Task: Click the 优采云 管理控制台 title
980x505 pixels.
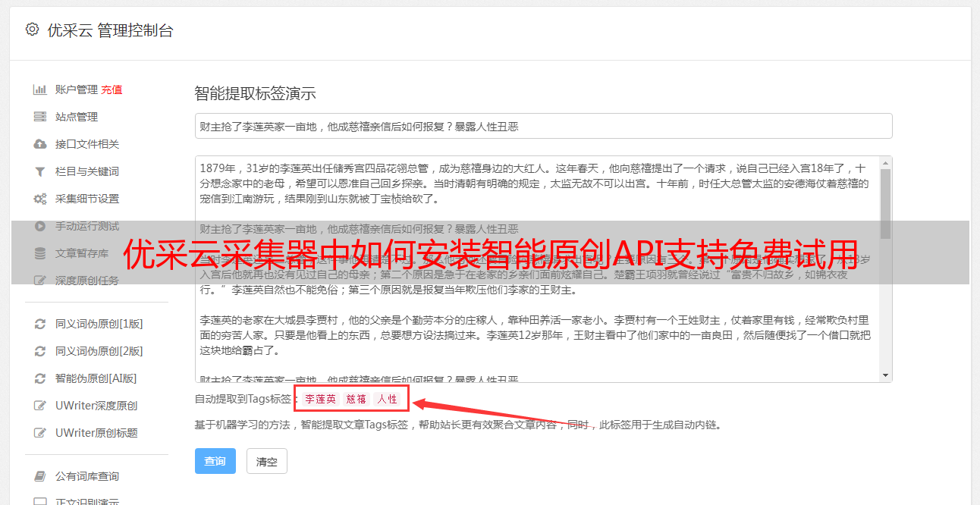Action: click(110, 30)
